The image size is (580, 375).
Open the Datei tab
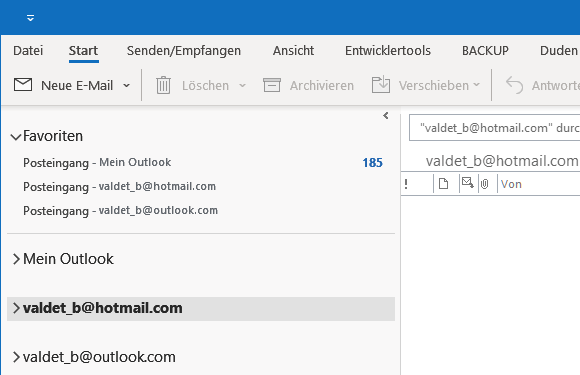pos(28,51)
